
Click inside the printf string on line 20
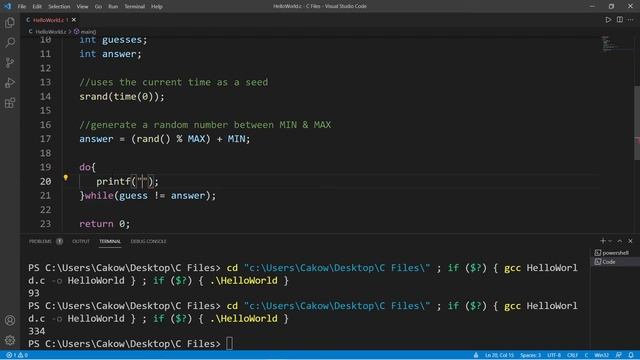coord(142,182)
